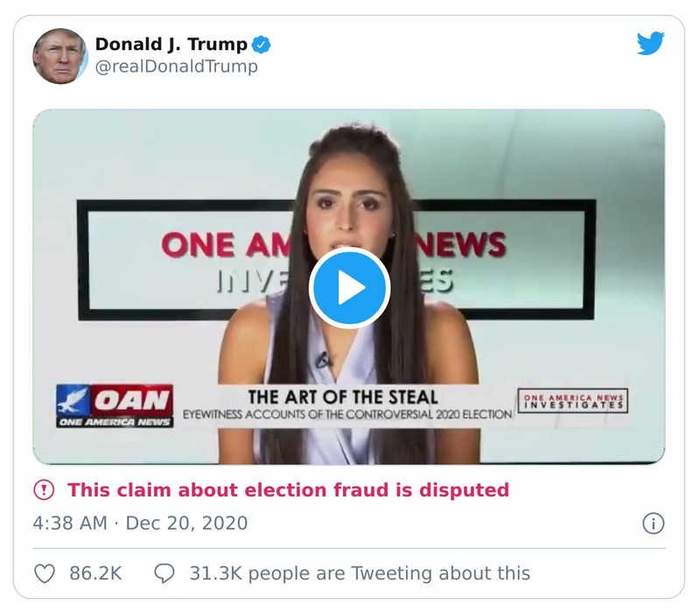The width and height of the screenshot is (700, 612).
Task: Click the circular info icon beside the timestamp
Action: 653,521
